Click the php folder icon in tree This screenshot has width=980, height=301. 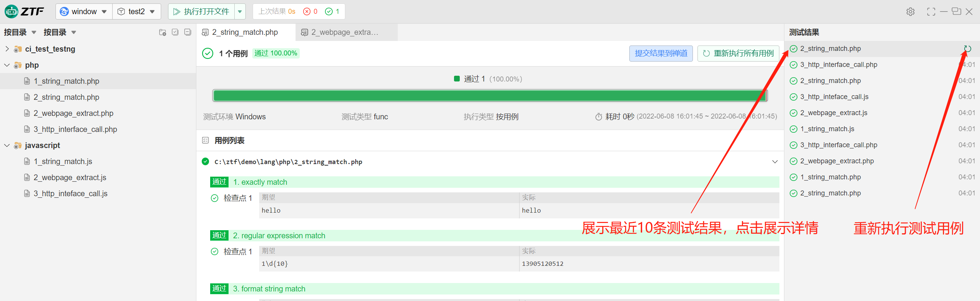coord(18,65)
